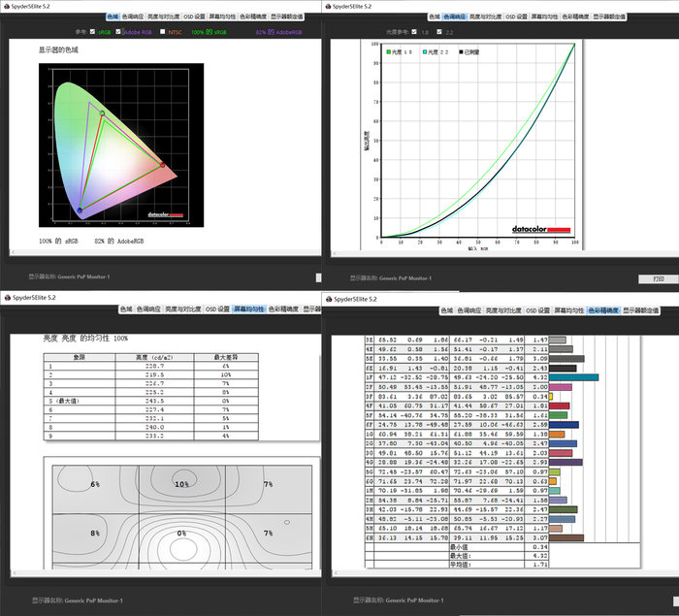Click the horizontal scrollbar under the gamut chart
The width and height of the screenshot is (679, 616).
pyautogui.click(x=165, y=252)
